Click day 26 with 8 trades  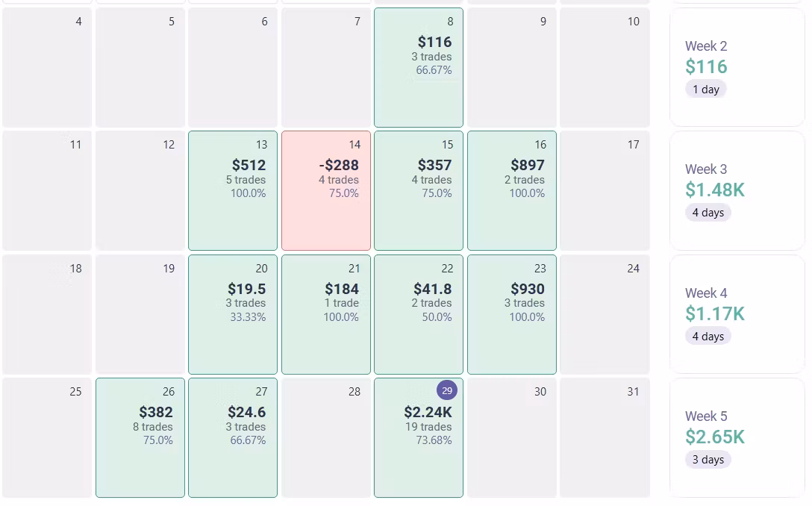pos(140,437)
